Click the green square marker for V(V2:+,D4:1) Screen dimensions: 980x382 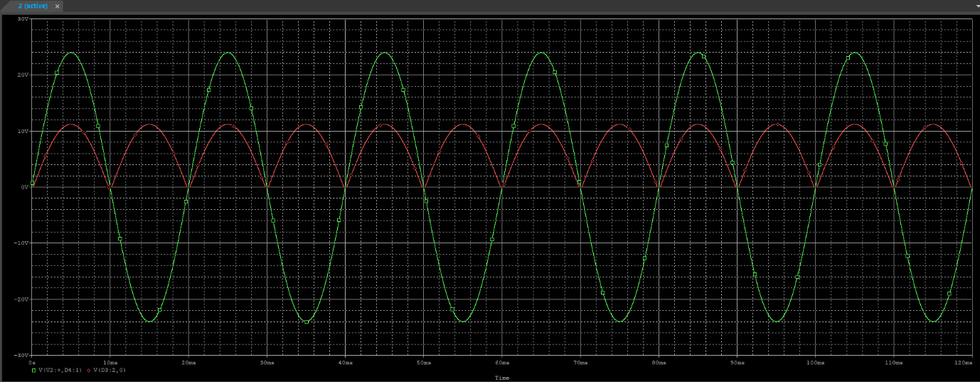pos(33,370)
